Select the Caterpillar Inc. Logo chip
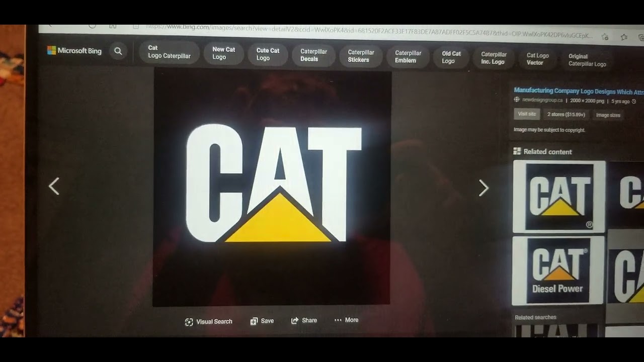The height and width of the screenshot is (362, 644). 493,58
